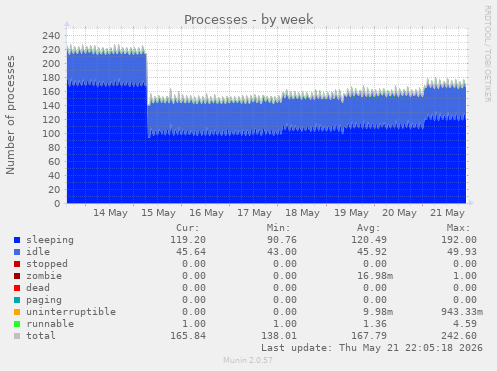Click the zombie legend color swatch
Viewport: 497px width, 371px height.
pyautogui.click(x=17, y=276)
